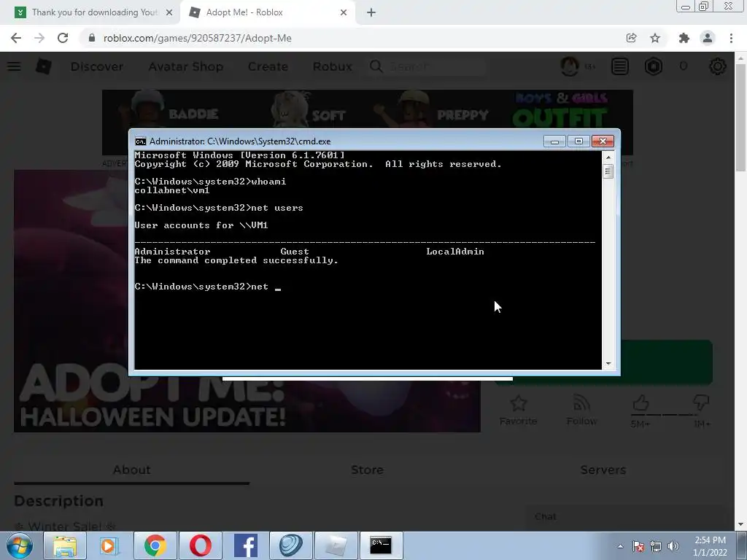Open the About tab on game page
This screenshot has height=560, width=747.
131,470
